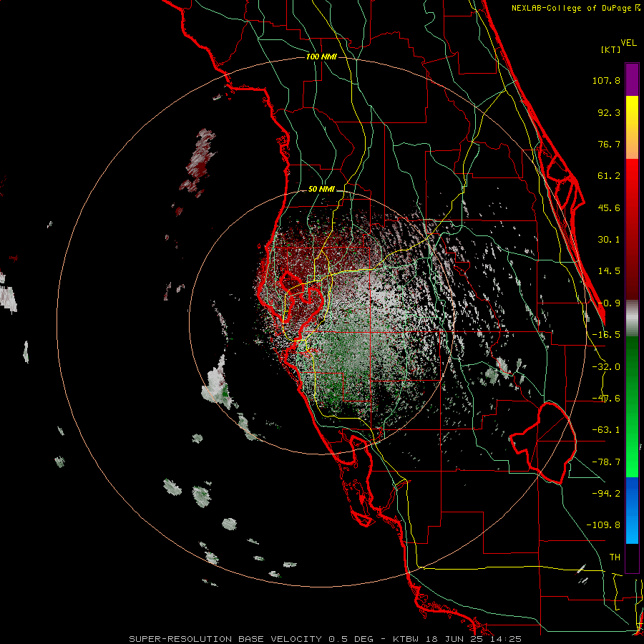This screenshot has width=644, height=644.
Task: Click the -109.8 velocity scale value
Action: click(603, 525)
